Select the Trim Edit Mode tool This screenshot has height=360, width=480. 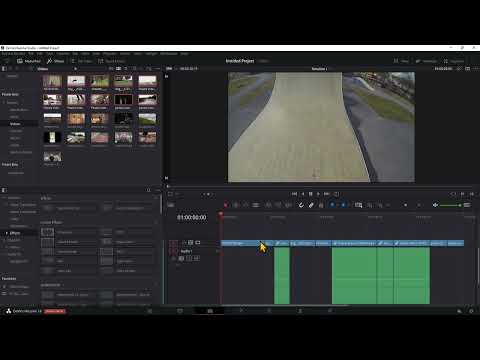point(236,205)
